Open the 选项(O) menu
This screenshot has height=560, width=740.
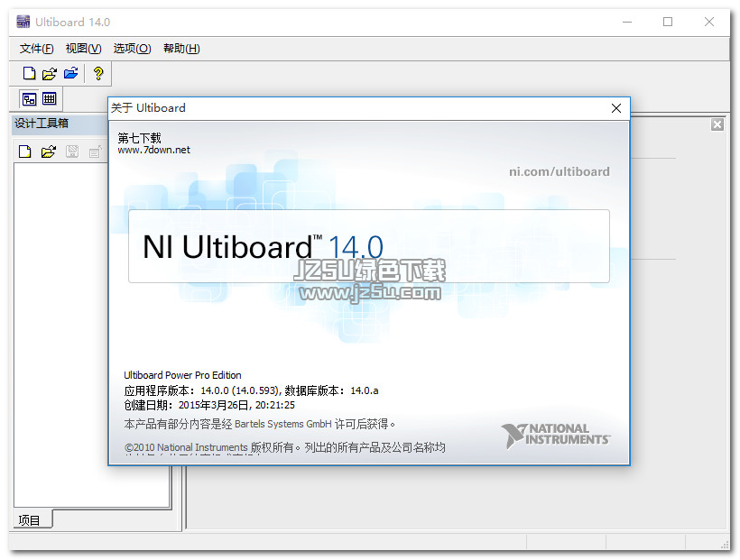tap(132, 49)
